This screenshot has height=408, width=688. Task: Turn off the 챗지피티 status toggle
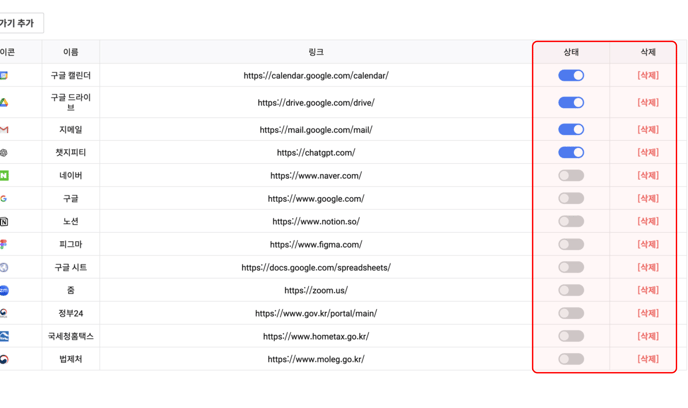(571, 153)
